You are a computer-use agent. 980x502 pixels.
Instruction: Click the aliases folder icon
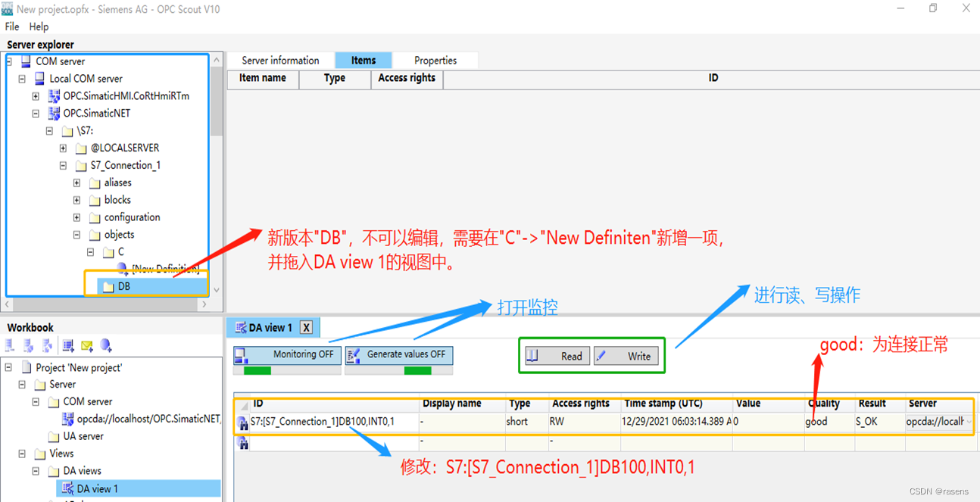(95, 182)
